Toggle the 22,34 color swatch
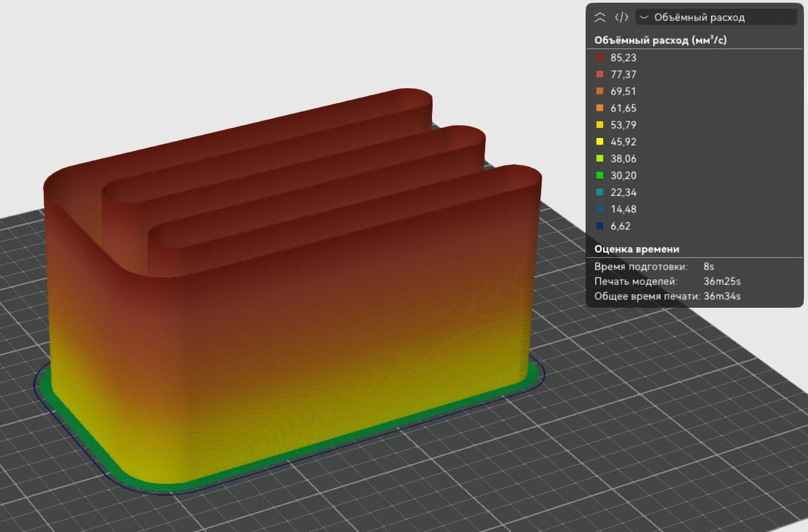 click(x=600, y=192)
